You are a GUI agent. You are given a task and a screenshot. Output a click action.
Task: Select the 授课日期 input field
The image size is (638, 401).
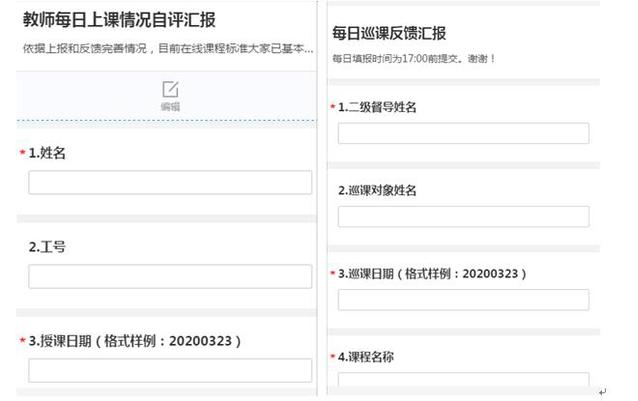coord(170,370)
